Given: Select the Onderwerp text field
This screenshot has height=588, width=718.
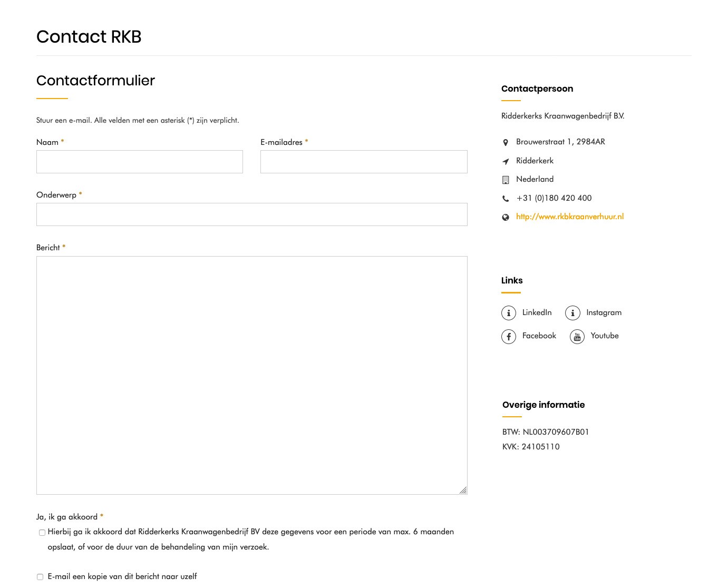Looking at the screenshot, I should pos(251,214).
